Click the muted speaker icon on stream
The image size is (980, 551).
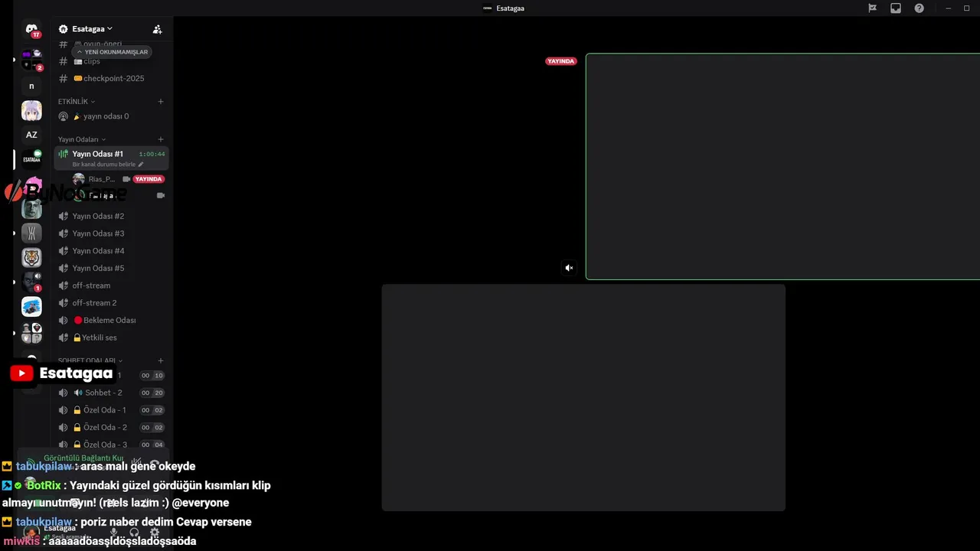click(x=569, y=268)
